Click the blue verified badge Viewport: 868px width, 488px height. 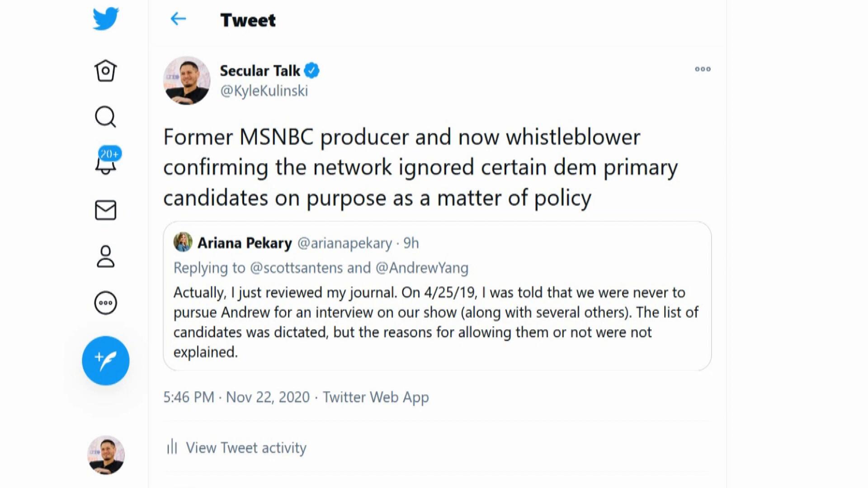click(311, 71)
